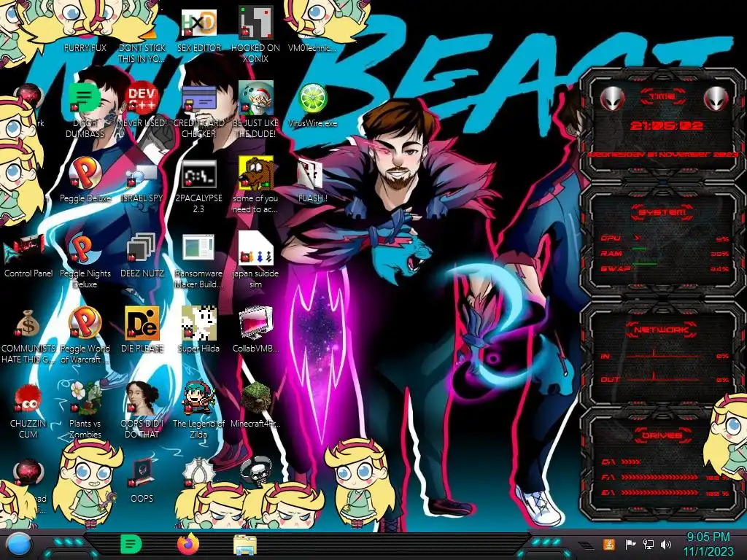Screen dimensions: 747x560
Task: Open the Peggle Deluxe desktop icon
Action: [85, 174]
